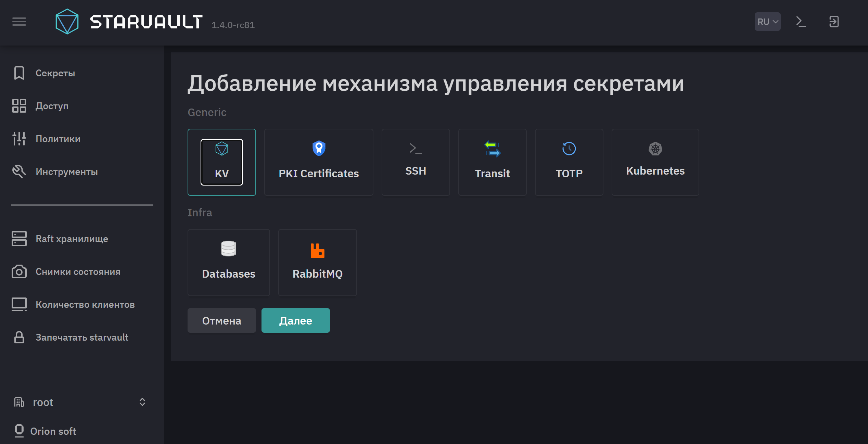Click the Отмена cancel button
Screen dimensions: 868x444
[x=222, y=320]
